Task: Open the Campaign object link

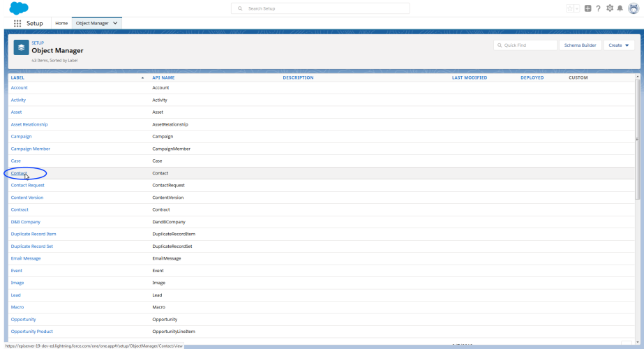Action: point(22,137)
